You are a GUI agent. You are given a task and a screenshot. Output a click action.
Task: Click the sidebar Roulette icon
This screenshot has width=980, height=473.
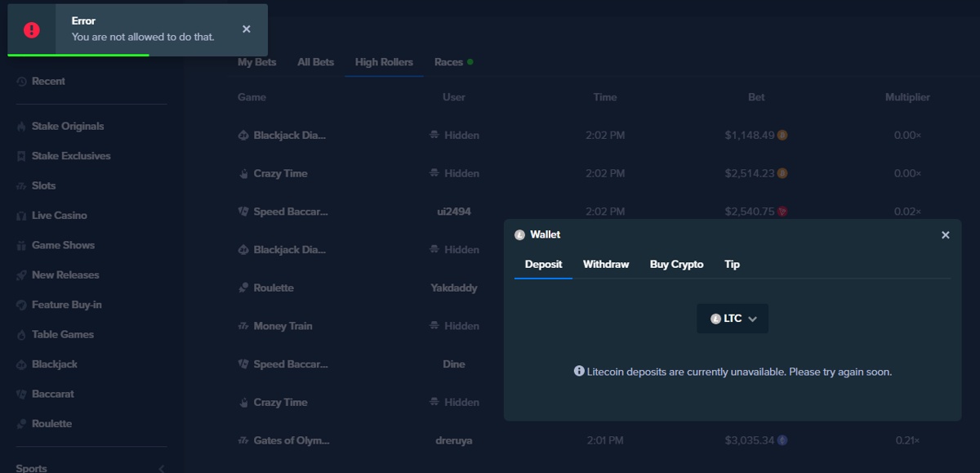(x=21, y=424)
